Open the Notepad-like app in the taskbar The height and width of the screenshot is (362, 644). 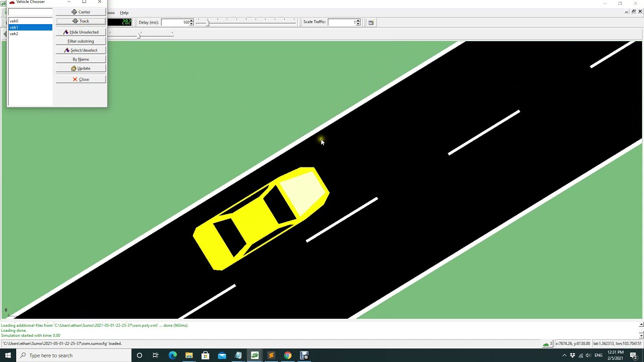pyautogui.click(x=238, y=355)
